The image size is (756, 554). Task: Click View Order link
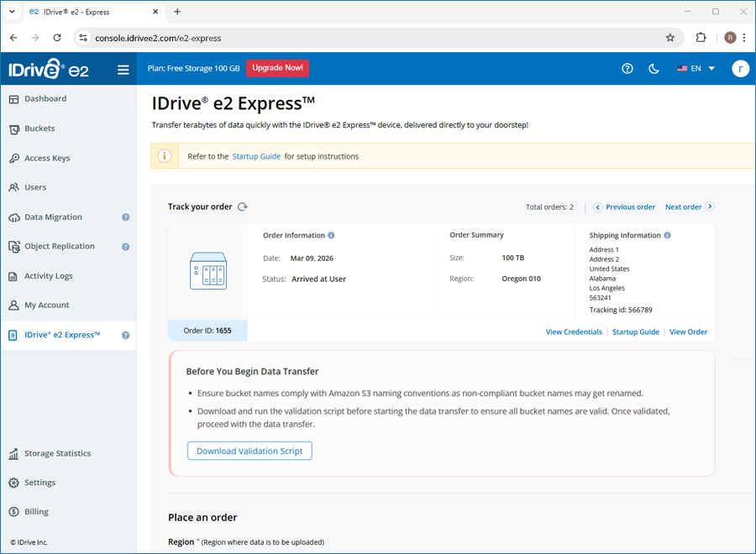[x=688, y=332]
